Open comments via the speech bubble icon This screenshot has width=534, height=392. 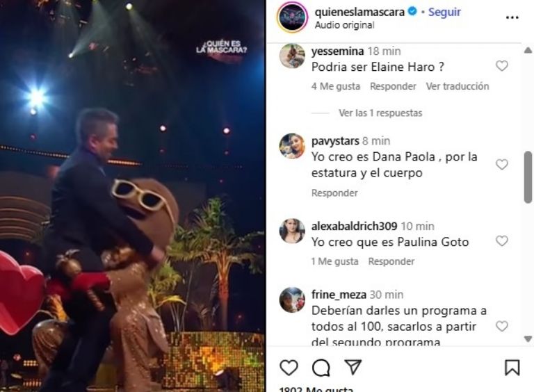click(x=321, y=368)
